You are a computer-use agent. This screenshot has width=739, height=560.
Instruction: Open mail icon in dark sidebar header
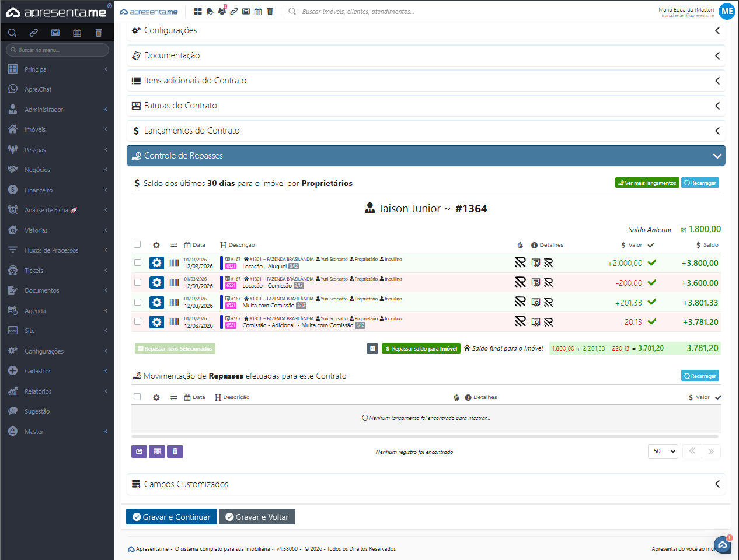click(x=55, y=33)
